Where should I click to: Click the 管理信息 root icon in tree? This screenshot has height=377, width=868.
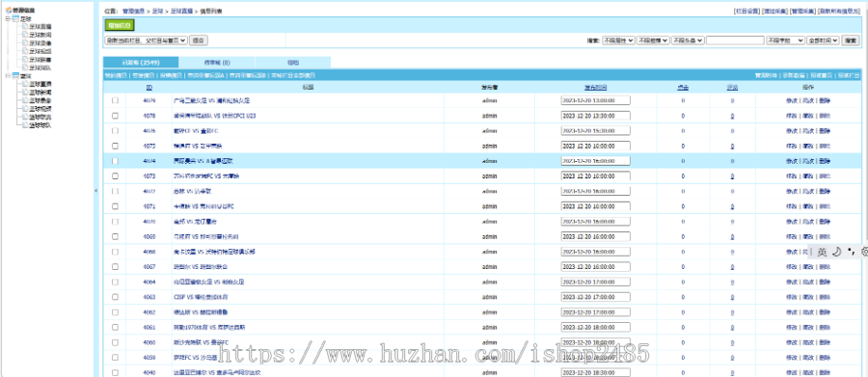coord(8,11)
